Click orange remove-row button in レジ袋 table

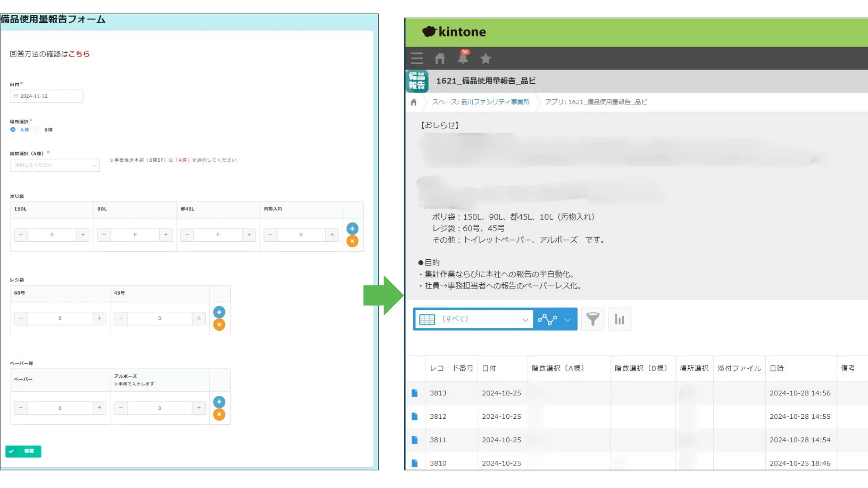(219, 324)
